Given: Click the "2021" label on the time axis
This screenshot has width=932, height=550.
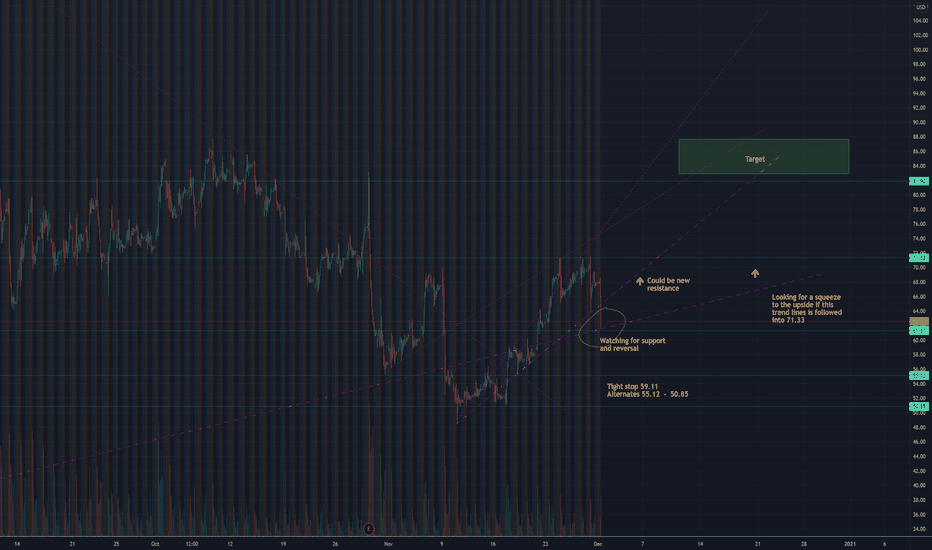Looking at the screenshot, I should coord(850,543).
